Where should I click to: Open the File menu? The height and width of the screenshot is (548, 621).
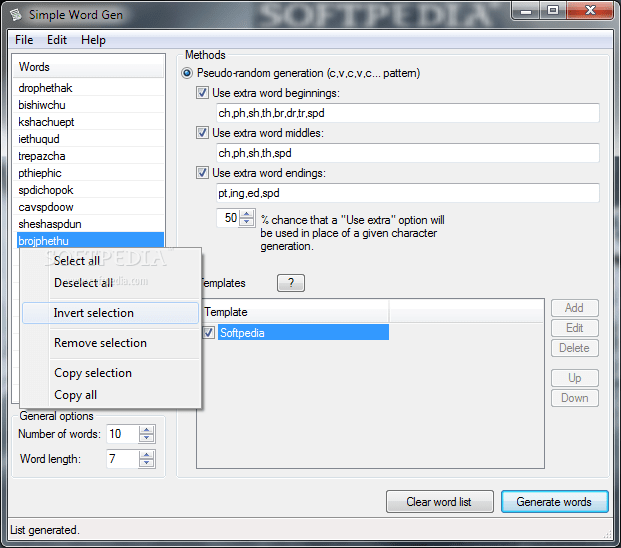click(x=24, y=40)
